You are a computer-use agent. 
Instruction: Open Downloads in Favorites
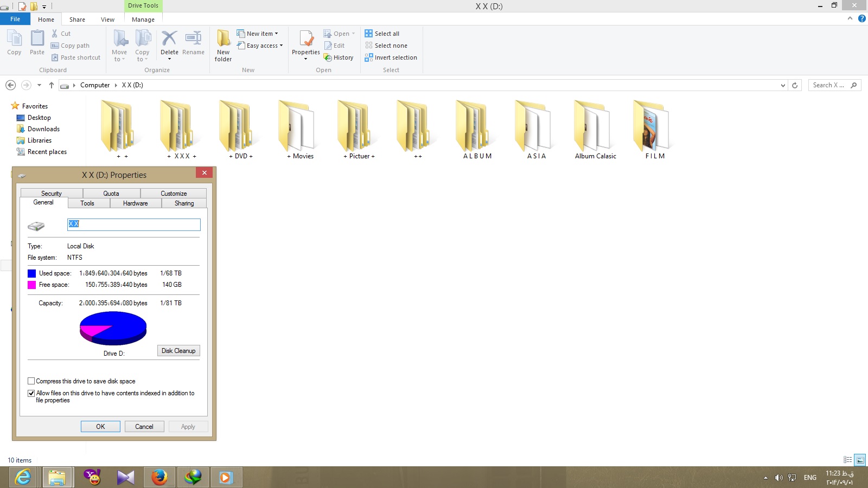(x=43, y=129)
